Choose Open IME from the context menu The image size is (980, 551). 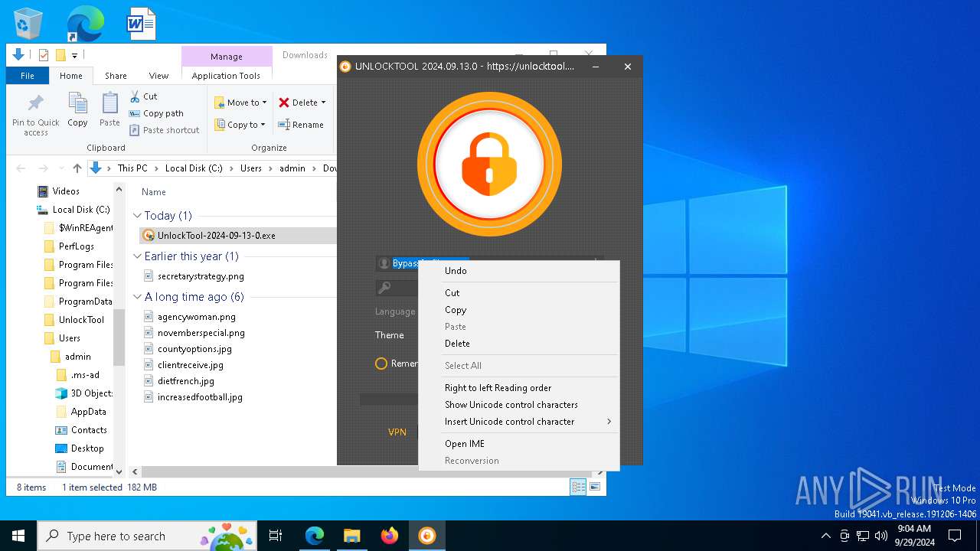point(519,444)
